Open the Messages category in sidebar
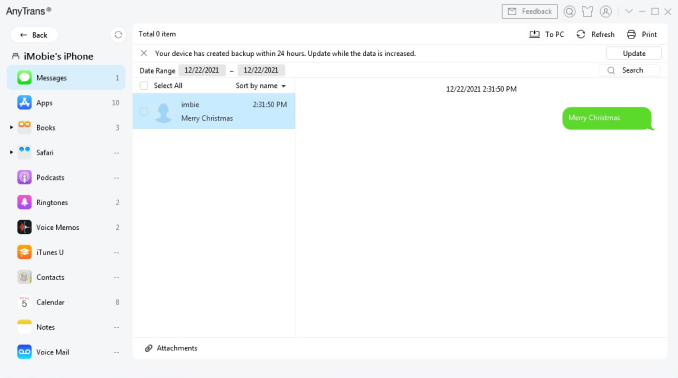This screenshot has height=378, width=678. [x=66, y=78]
